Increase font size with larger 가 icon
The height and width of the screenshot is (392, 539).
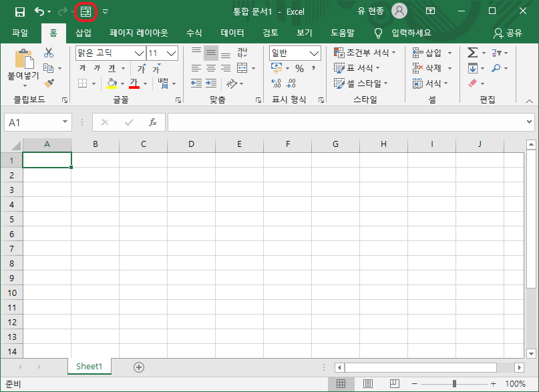pos(142,68)
